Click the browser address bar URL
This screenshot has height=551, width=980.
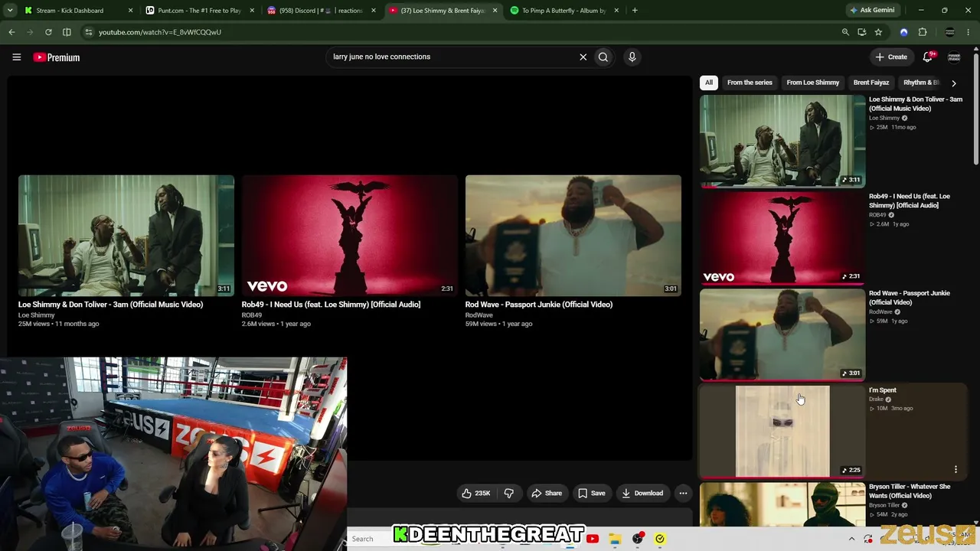pyautogui.click(x=160, y=32)
